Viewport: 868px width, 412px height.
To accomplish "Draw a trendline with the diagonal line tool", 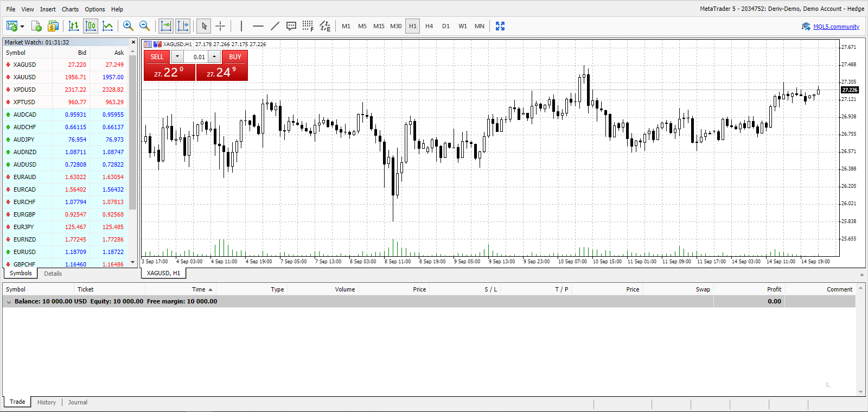I will click(275, 26).
